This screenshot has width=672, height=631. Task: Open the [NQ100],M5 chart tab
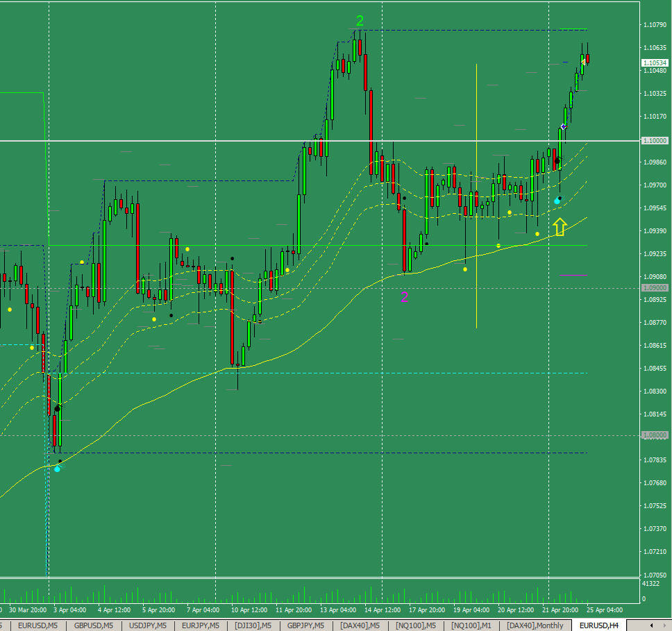416,625
